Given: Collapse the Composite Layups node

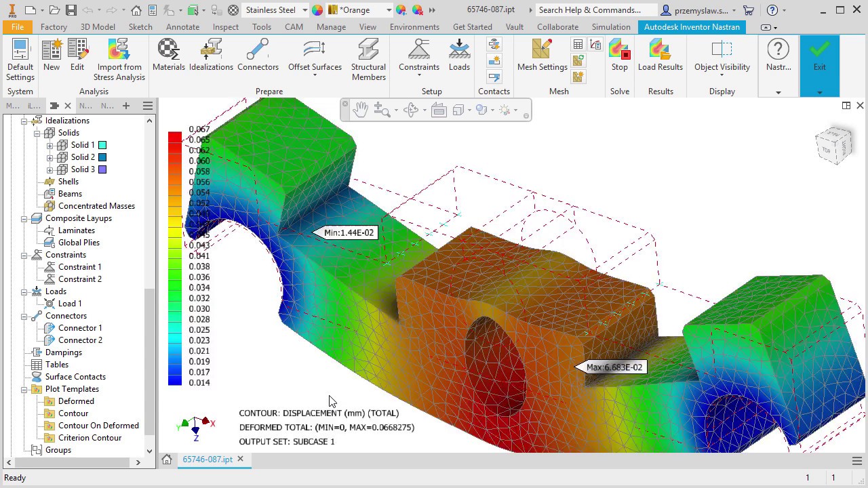Looking at the screenshot, I should pyautogui.click(x=24, y=218).
